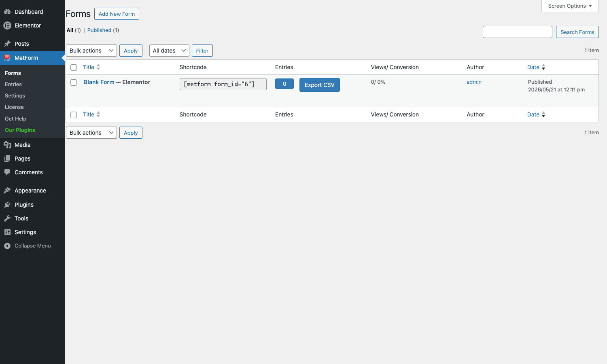Check the select-all checkbox in table footer
The image size is (607, 364).
[74, 115]
